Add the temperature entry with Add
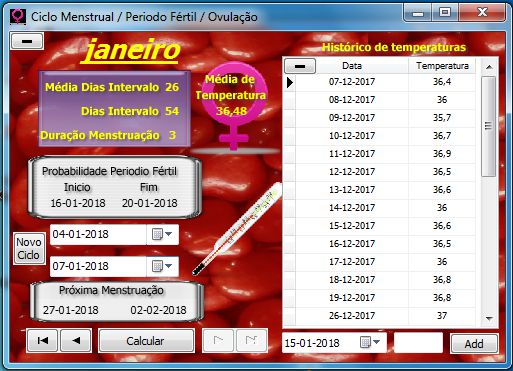 (x=474, y=344)
